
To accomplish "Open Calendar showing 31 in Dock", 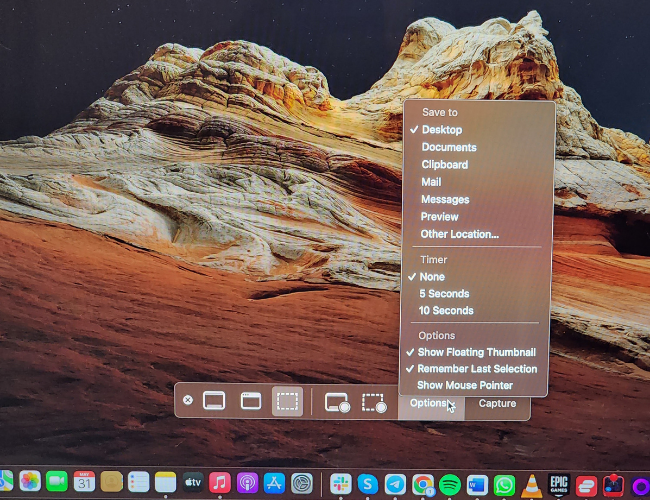I will 84,481.
